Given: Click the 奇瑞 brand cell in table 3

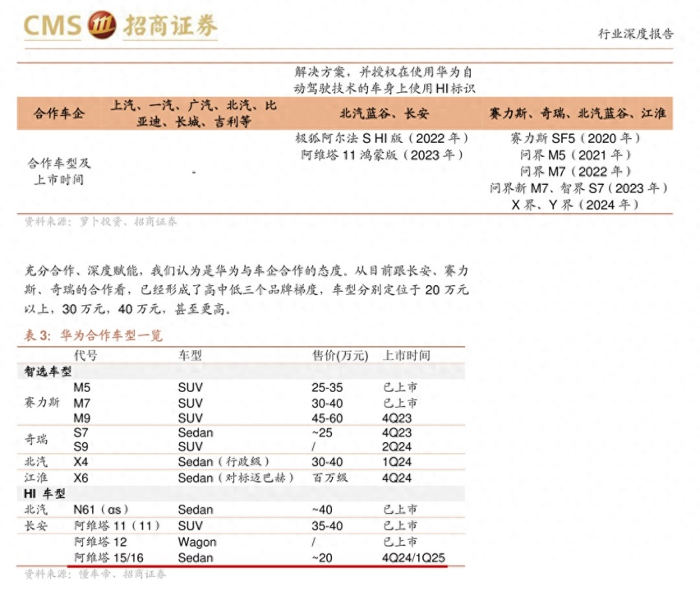Looking at the screenshot, I should pos(36,439).
